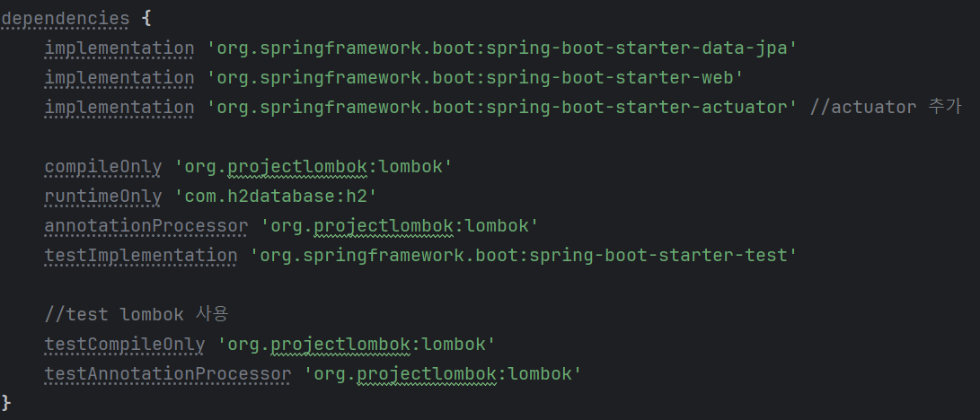Place cursor in spring-boot-starter-data-jpa string

click(x=502, y=48)
